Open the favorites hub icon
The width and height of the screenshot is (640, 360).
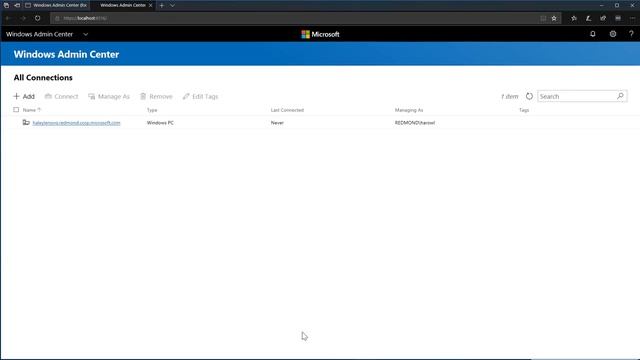(574, 18)
